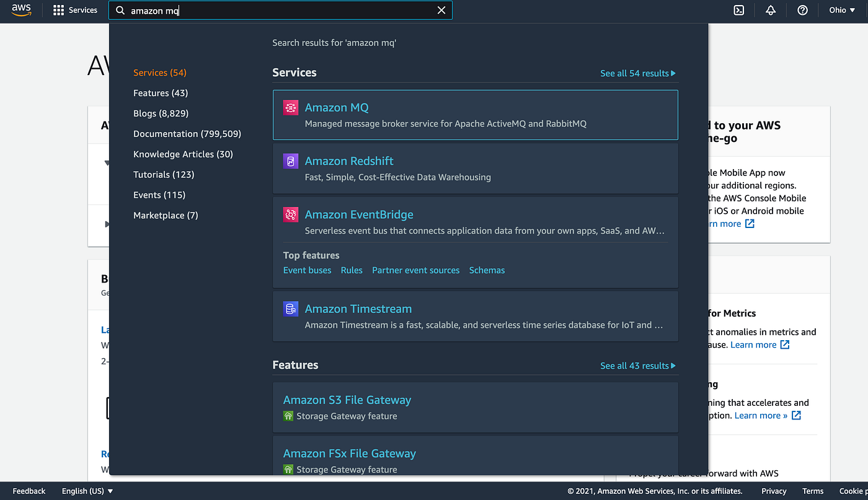Click 'Search results for amazon mq' text

pyautogui.click(x=334, y=43)
